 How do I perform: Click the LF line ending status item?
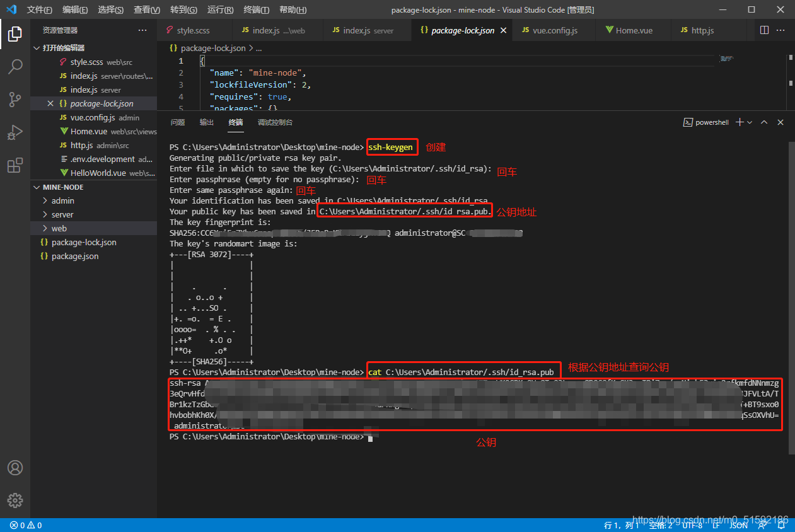click(x=716, y=525)
